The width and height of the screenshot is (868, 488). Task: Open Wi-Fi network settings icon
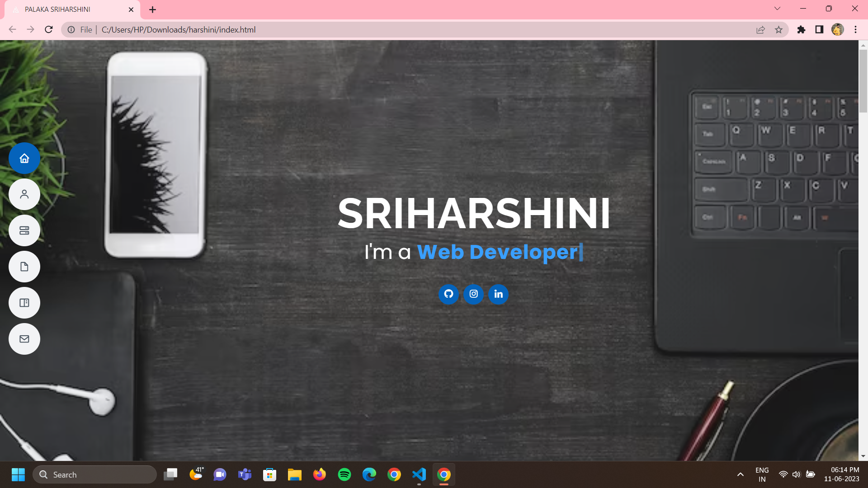tap(783, 474)
